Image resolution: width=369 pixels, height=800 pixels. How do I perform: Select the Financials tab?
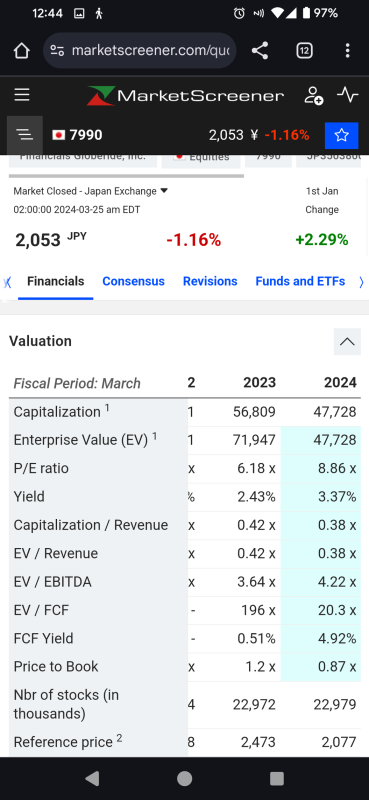point(56,281)
